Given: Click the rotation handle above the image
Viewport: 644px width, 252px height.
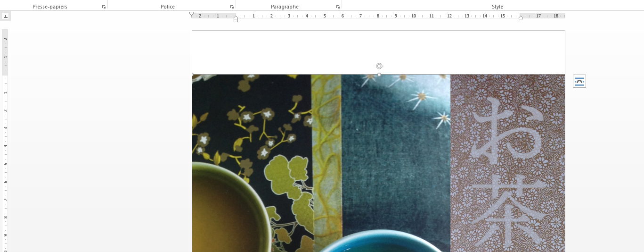Looking at the screenshot, I should (379, 66).
